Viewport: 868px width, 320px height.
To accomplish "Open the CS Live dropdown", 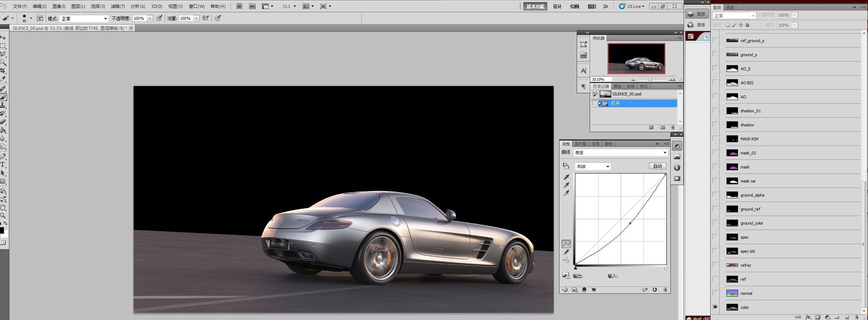I will (x=632, y=6).
